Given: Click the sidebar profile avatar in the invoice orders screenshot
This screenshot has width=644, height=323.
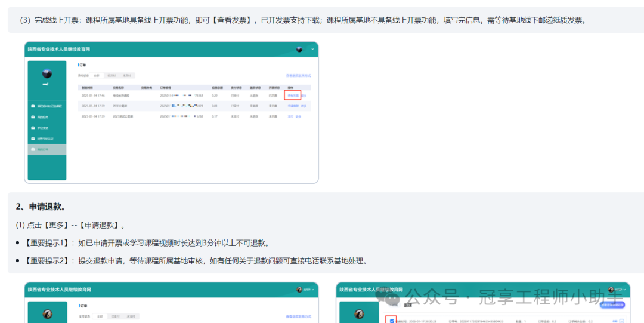Looking at the screenshot, I should (x=47, y=73).
